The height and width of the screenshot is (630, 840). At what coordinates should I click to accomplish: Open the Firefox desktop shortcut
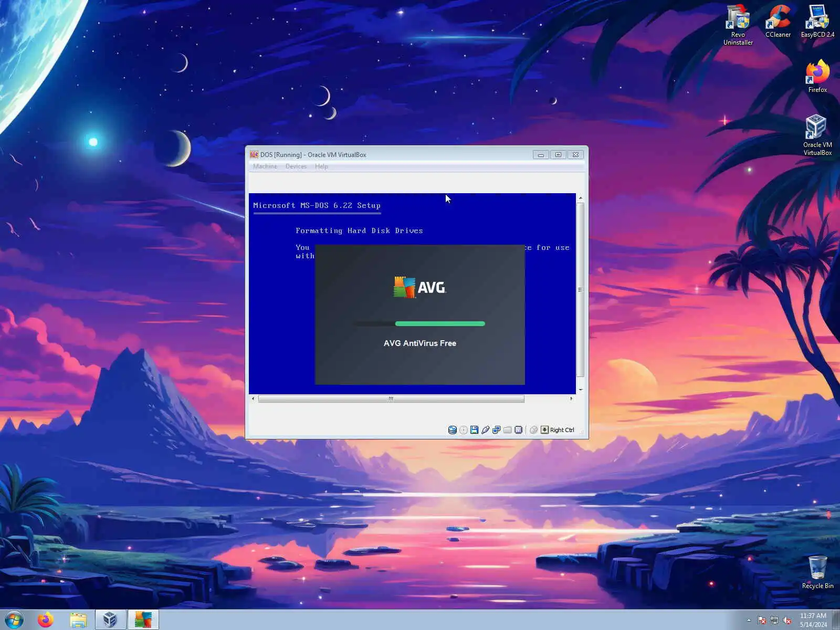[x=817, y=77]
